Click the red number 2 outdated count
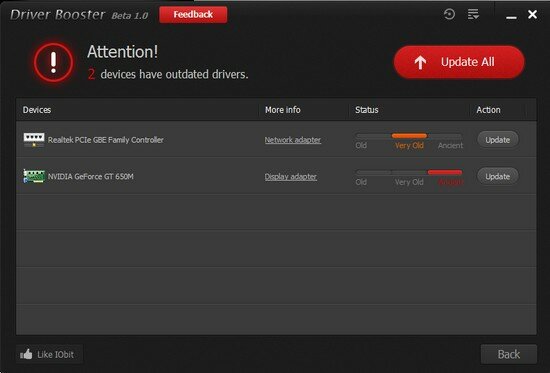 (91, 74)
